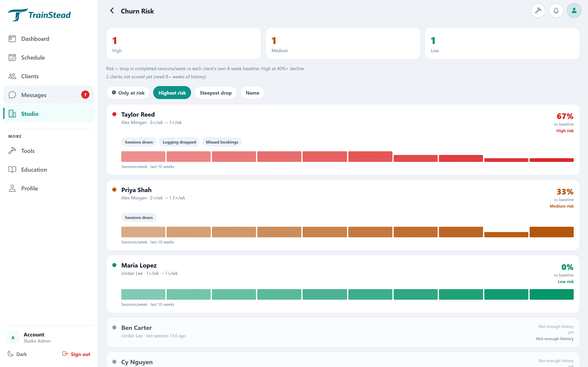Open the hammer tools icon in header
This screenshot has height=367, width=588.
pyautogui.click(x=538, y=11)
